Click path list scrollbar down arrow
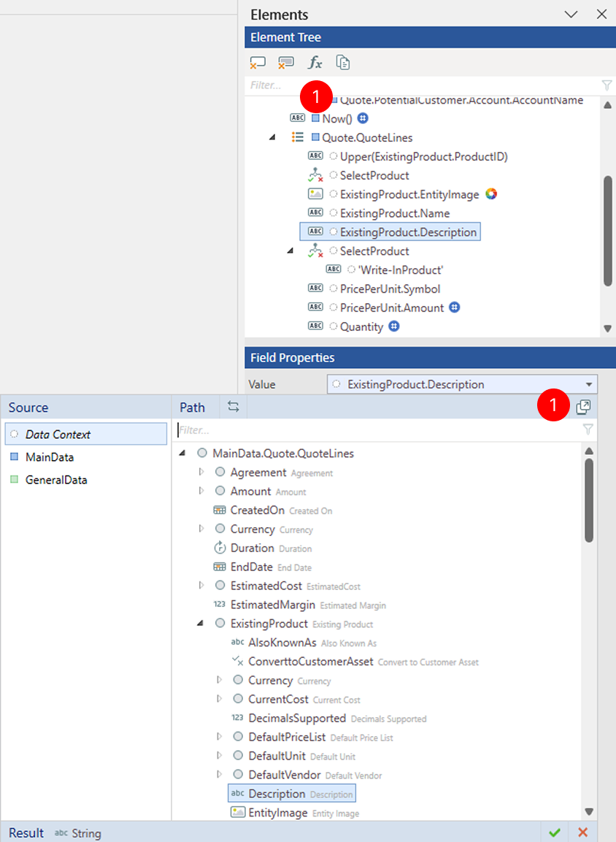The height and width of the screenshot is (842, 616). pyautogui.click(x=589, y=811)
